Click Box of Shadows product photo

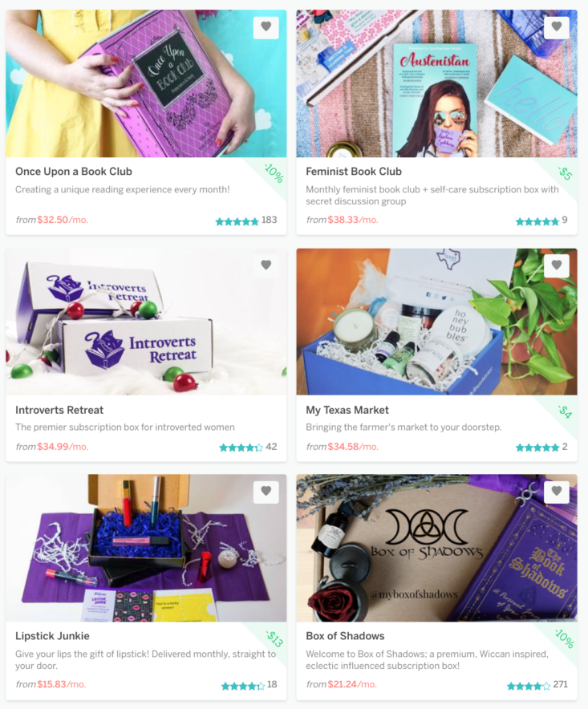click(x=436, y=548)
